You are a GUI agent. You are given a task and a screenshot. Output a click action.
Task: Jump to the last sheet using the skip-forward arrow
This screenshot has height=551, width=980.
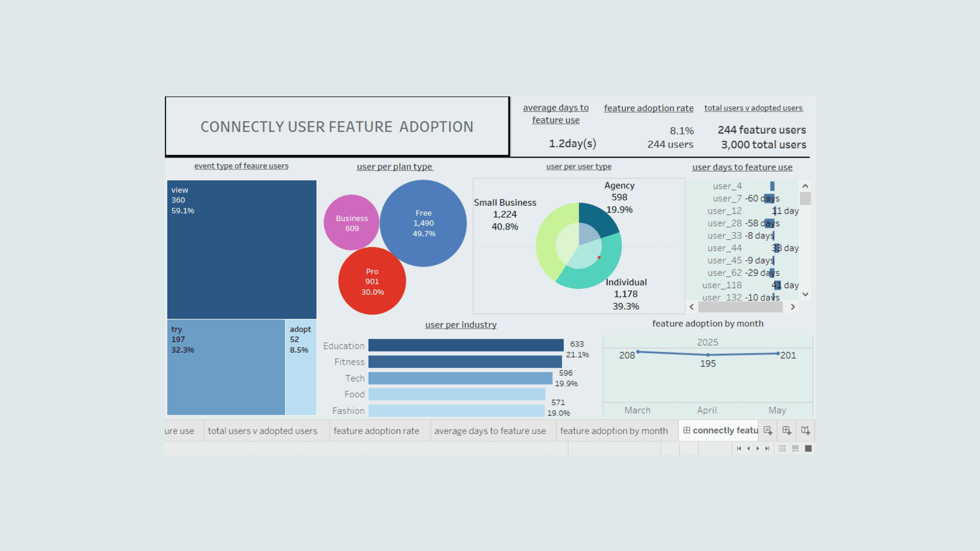click(767, 448)
